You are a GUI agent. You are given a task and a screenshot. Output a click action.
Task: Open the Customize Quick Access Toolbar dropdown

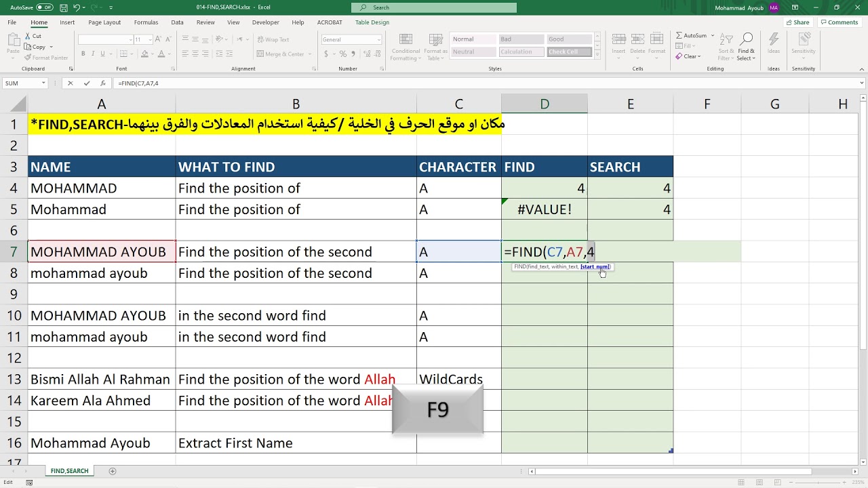pyautogui.click(x=111, y=7)
